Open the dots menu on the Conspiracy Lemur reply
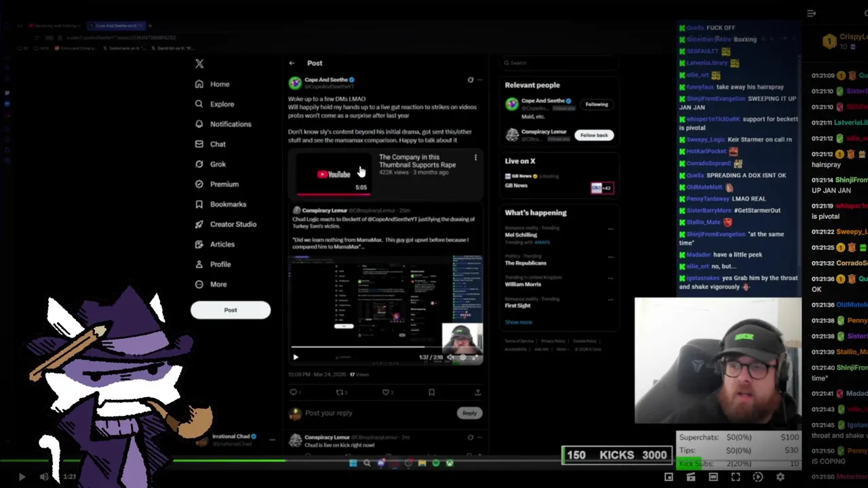This screenshot has width=868, height=488. point(479,438)
